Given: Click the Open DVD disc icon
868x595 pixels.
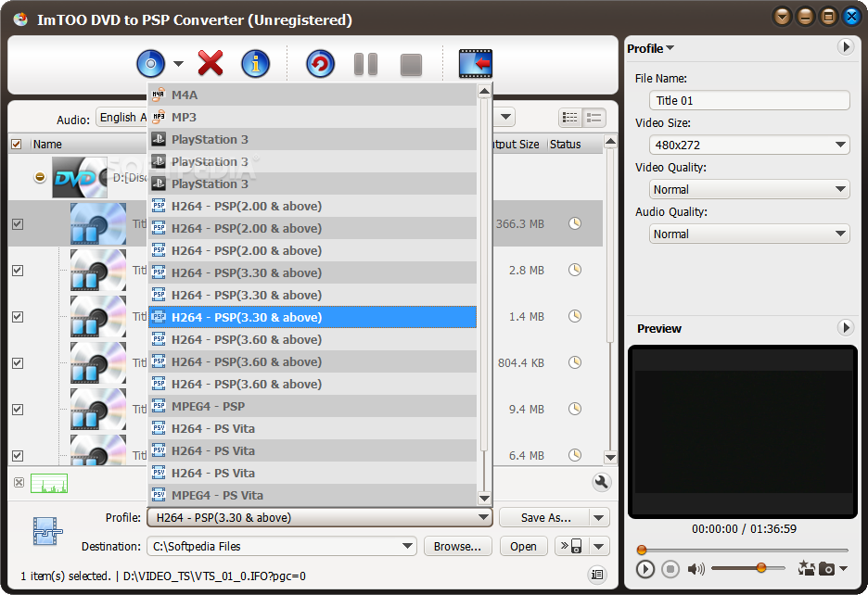Looking at the screenshot, I should coord(150,64).
